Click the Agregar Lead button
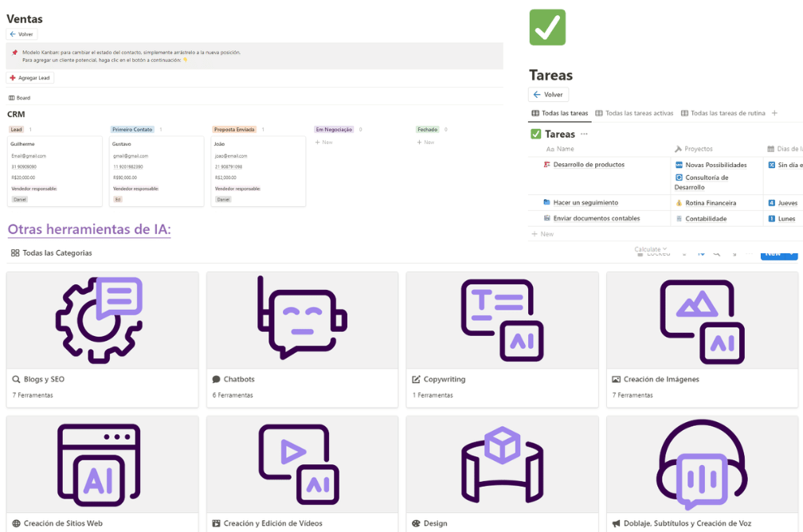The width and height of the screenshot is (803, 532). coord(30,78)
